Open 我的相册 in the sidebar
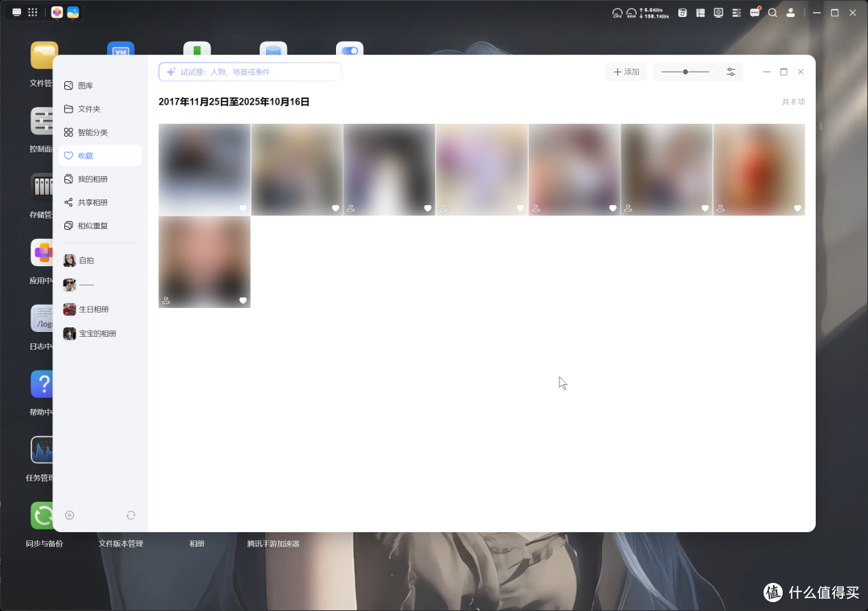Viewport: 868px width, 611px height. 100,179
